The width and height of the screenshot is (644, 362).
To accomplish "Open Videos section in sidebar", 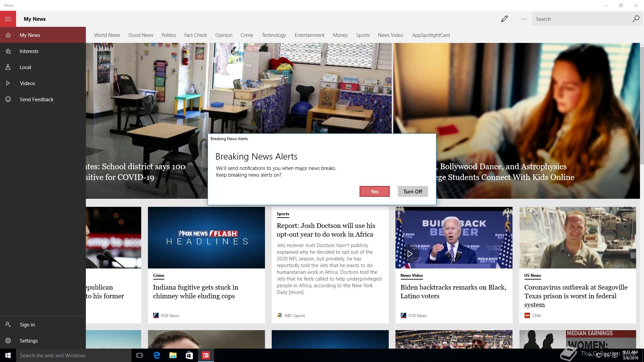I will pos(43,83).
